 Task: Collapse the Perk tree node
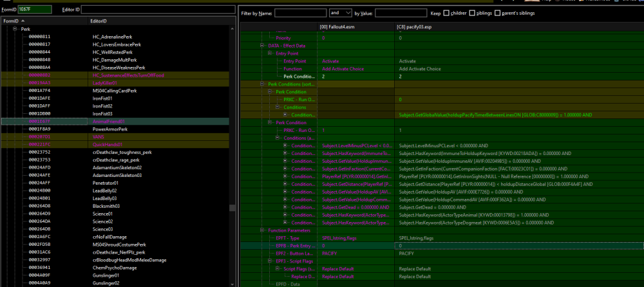[15, 29]
